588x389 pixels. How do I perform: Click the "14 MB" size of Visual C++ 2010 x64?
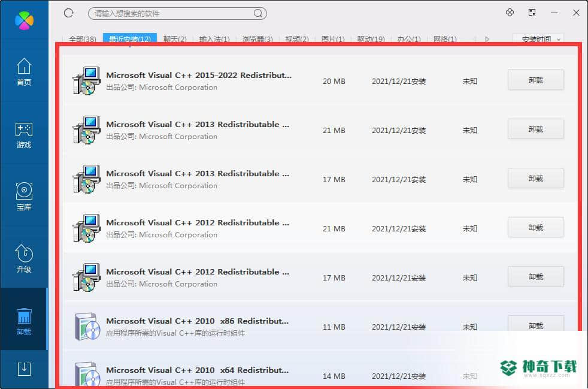[x=334, y=376]
